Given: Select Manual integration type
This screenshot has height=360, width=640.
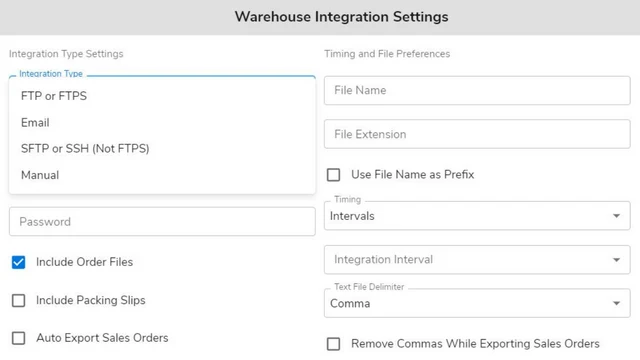Looking at the screenshot, I should 162,175.
